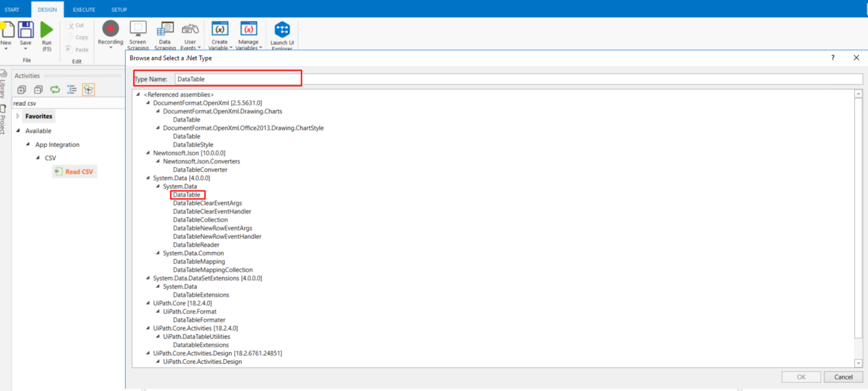Start Recording from the ribbon
Image resolution: width=868 pixels, height=391 pixels.
click(x=110, y=30)
